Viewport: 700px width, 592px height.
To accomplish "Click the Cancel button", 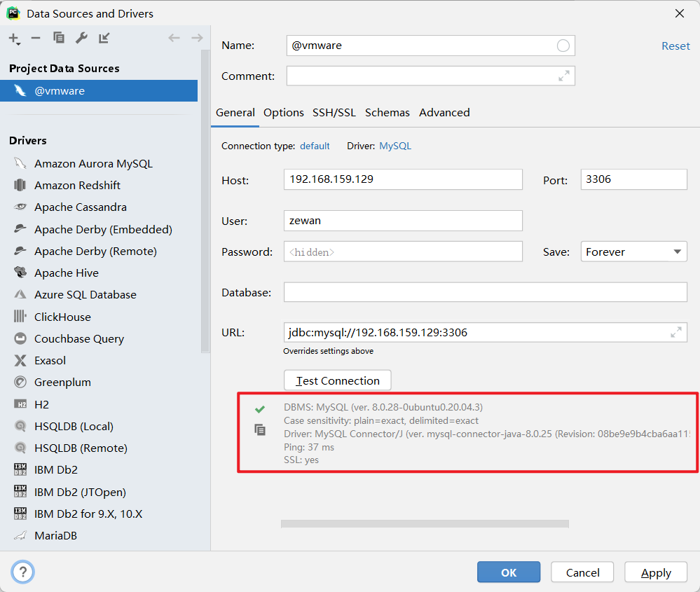I will (582, 572).
